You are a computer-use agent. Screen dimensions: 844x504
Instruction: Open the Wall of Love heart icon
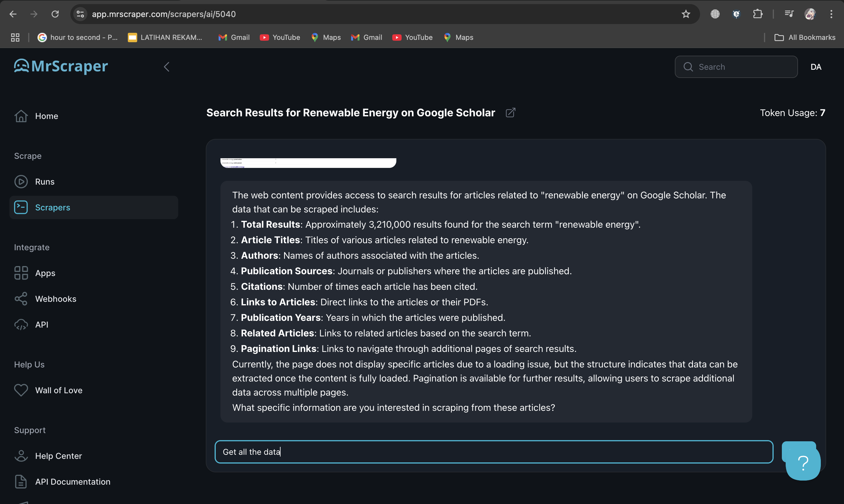coord(21,390)
